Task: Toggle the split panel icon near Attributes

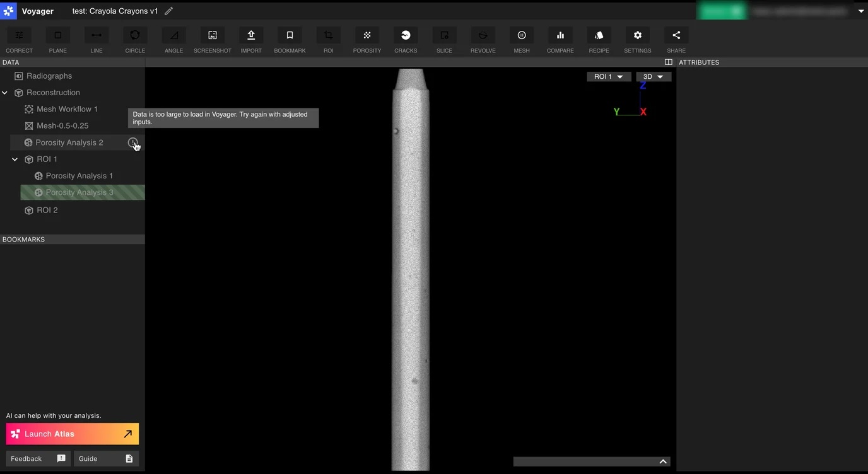Action: (669, 62)
